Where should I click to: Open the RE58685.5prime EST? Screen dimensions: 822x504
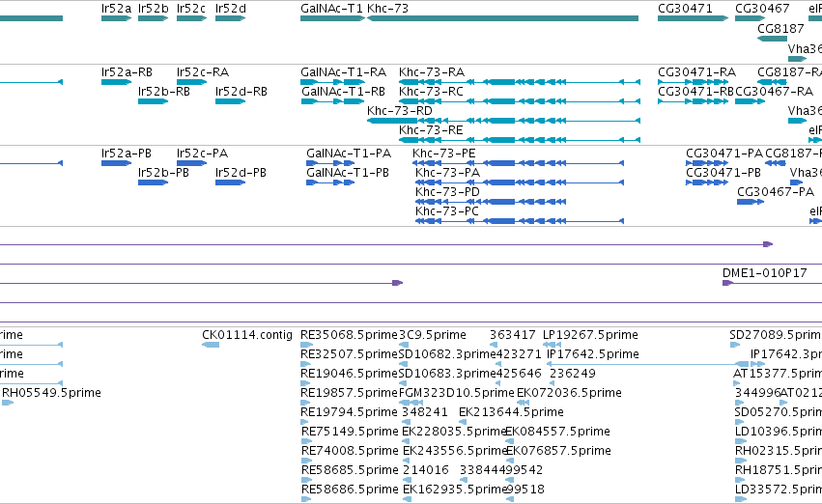click(x=306, y=481)
